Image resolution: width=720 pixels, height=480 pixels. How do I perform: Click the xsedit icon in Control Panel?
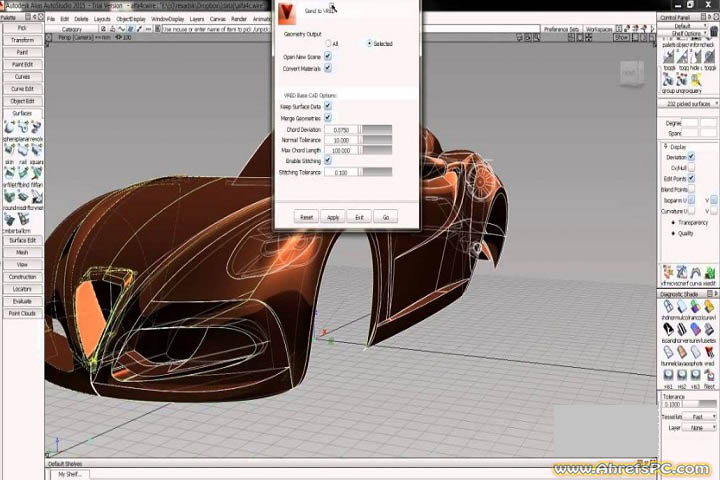click(x=710, y=272)
